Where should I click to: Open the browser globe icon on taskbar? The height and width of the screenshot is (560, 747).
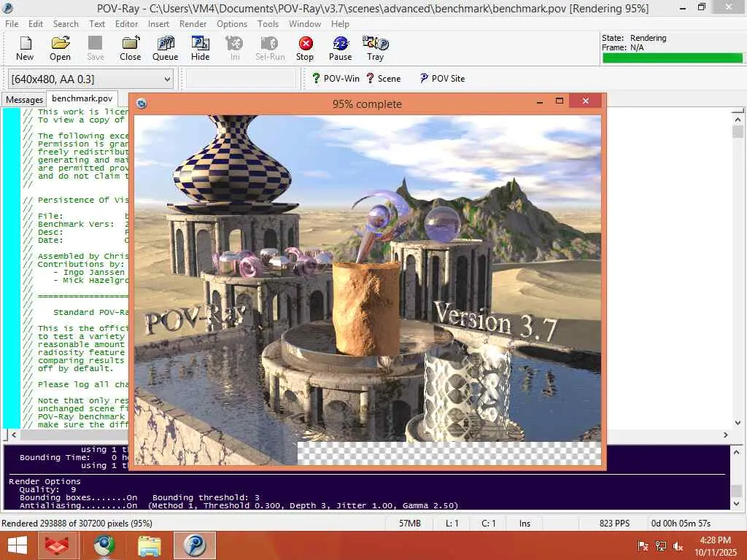[104, 545]
